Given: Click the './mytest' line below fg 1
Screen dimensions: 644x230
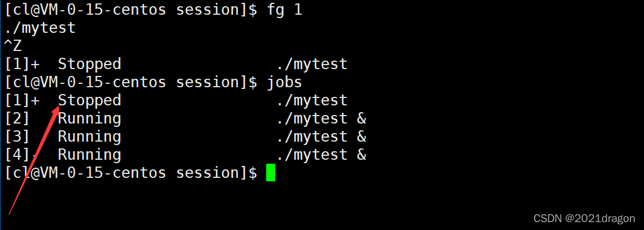Looking at the screenshot, I should (40, 28).
